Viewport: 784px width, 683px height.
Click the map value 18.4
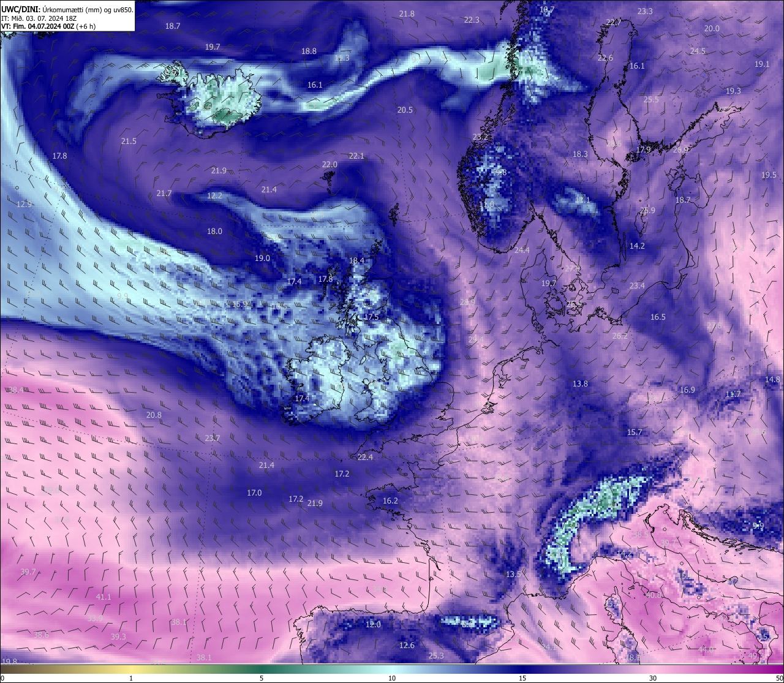pyautogui.click(x=356, y=260)
